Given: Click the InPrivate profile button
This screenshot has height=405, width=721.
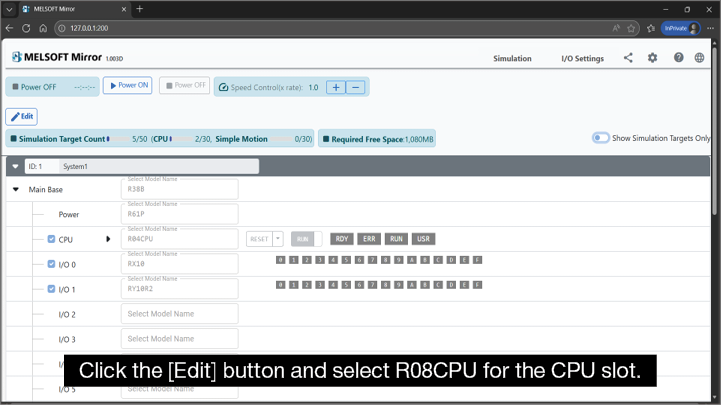Looking at the screenshot, I should click(x=681, y=28).
